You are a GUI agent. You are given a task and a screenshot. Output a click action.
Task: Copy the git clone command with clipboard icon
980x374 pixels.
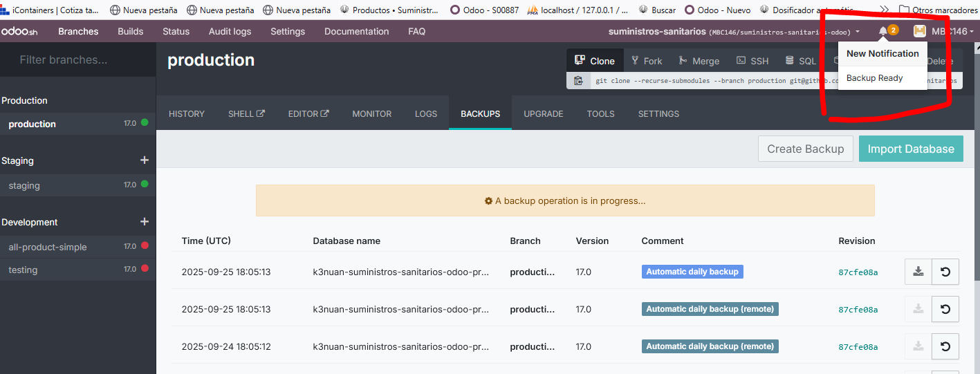tap(578, 81)
